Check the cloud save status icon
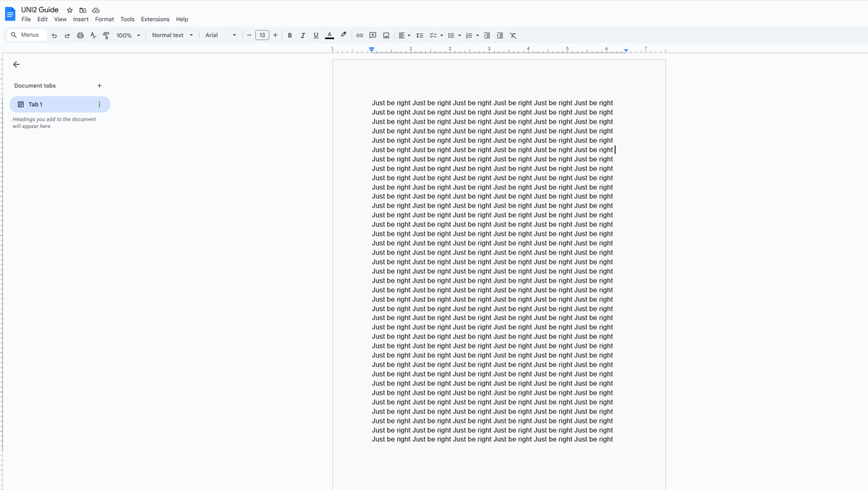Viewport: 868px width, 490px height. coord(95,10)
